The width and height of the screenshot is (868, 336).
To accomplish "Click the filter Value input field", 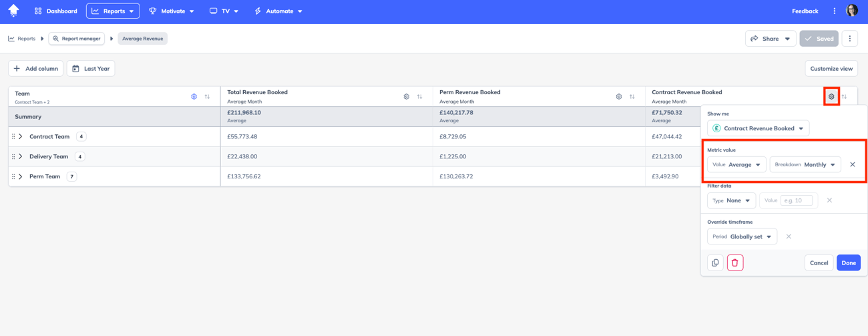I will pos(797,200).
